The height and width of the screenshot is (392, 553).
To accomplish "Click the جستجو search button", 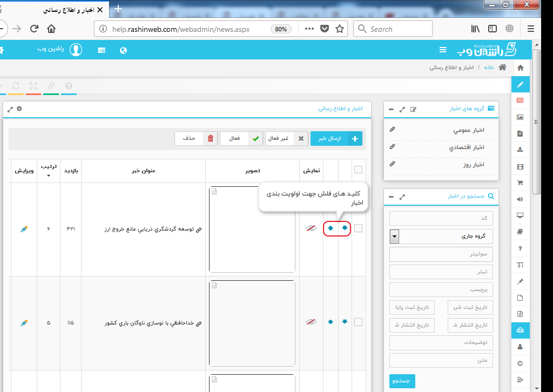I will pos(402,380).
